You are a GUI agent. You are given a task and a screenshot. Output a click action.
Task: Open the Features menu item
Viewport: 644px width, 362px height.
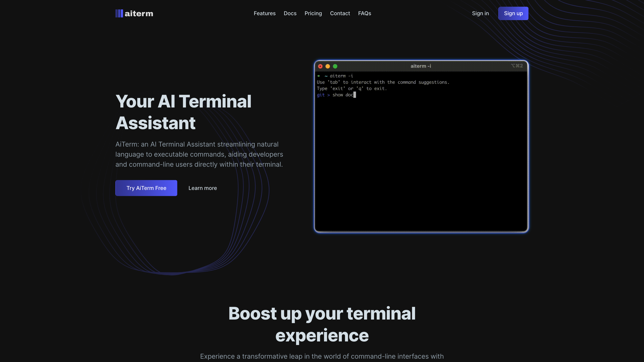pyautogui.click(x=265, y=13)
